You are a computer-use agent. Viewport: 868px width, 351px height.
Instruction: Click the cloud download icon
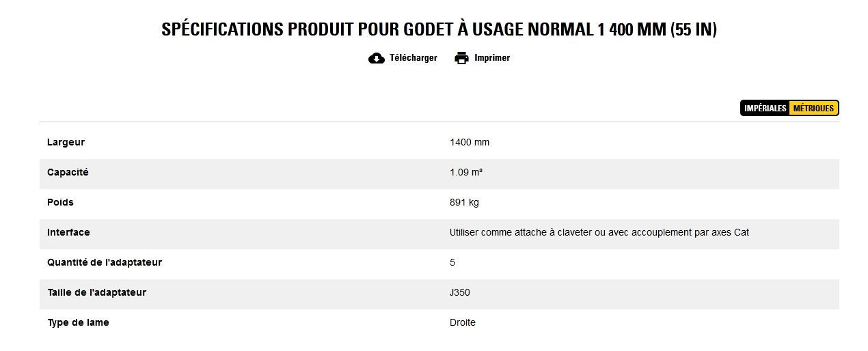pyautogui.click(x=376, y=58)
